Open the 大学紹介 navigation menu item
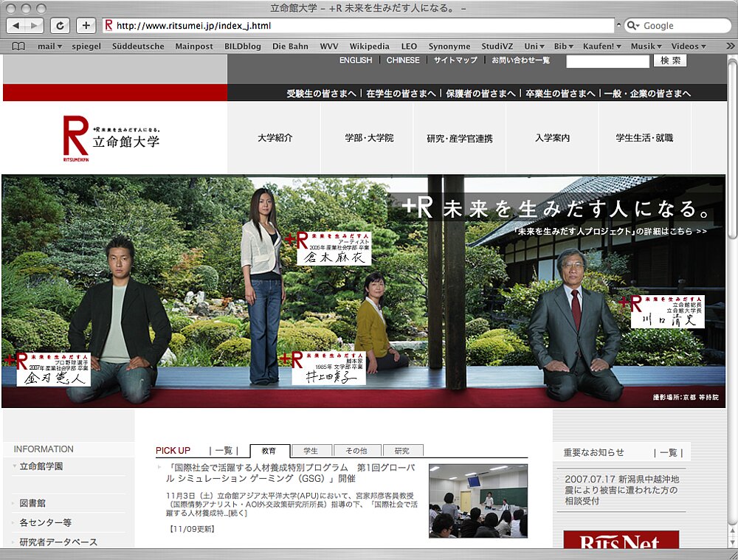Screen dimensions: 738x560 pos(275,138)
